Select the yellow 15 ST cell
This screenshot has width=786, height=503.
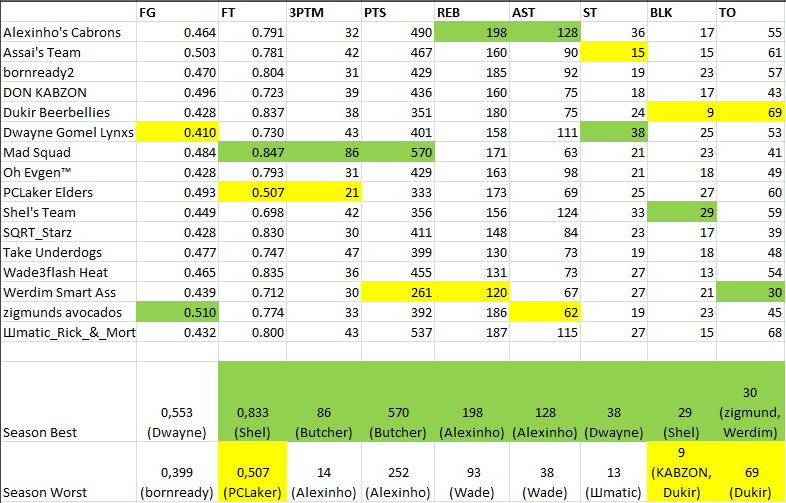click(x=614, y=52)
